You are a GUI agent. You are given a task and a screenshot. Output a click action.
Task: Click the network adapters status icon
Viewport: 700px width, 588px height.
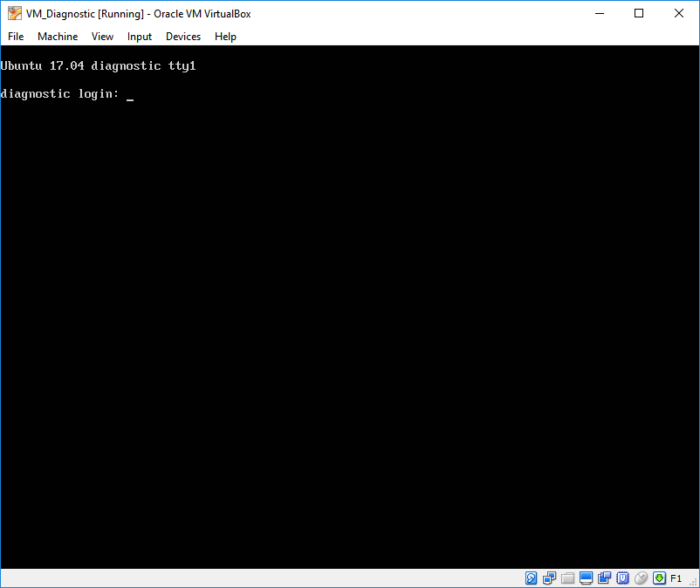tap(550, 578)
